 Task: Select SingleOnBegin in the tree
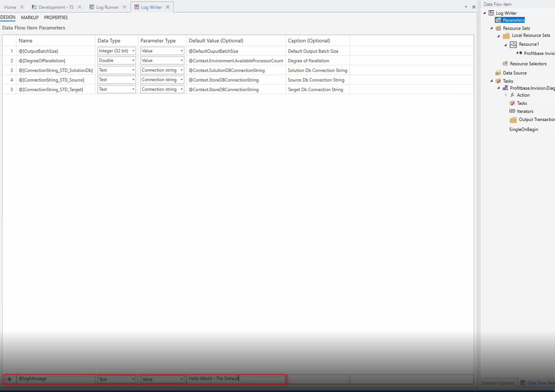(523, 130)
